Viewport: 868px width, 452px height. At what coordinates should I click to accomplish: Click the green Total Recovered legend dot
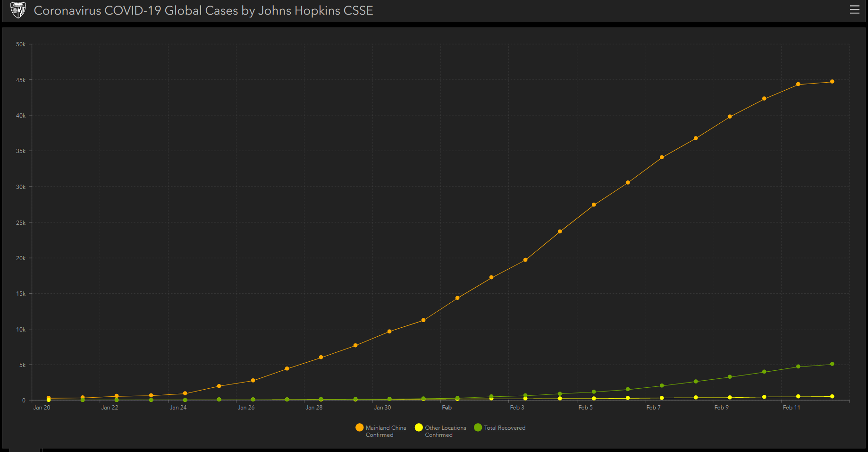(478, 427)
